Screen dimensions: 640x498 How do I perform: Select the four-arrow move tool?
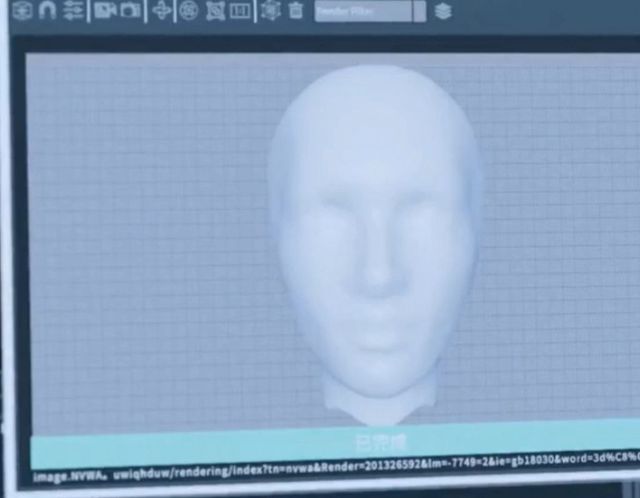point(163,10)
